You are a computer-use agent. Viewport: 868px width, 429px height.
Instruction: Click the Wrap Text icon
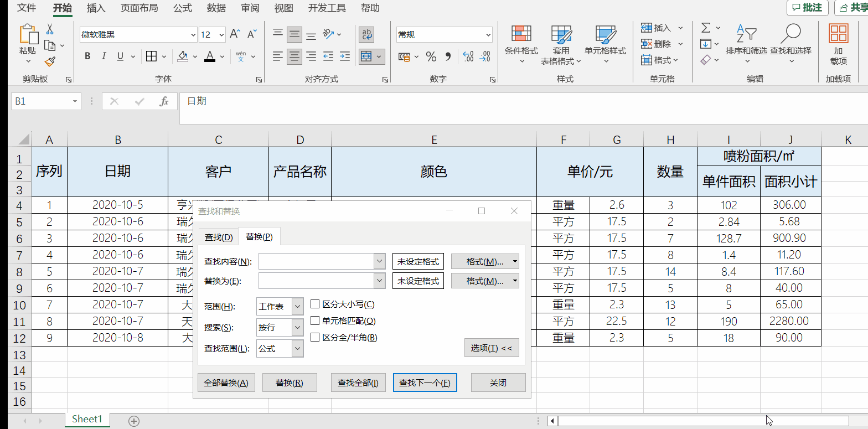366,35
